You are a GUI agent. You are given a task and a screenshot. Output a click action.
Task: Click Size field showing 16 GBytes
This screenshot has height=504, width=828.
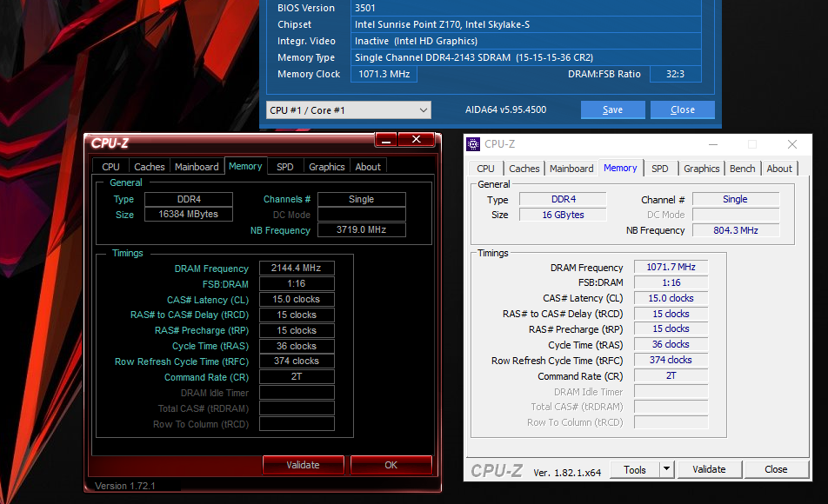563,215
